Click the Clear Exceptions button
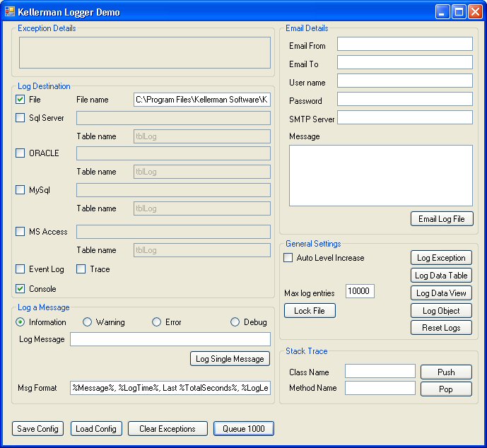Image resolution: width=487 pixels, height=448 pixels. pyautogui.click(x=168, y=429)
